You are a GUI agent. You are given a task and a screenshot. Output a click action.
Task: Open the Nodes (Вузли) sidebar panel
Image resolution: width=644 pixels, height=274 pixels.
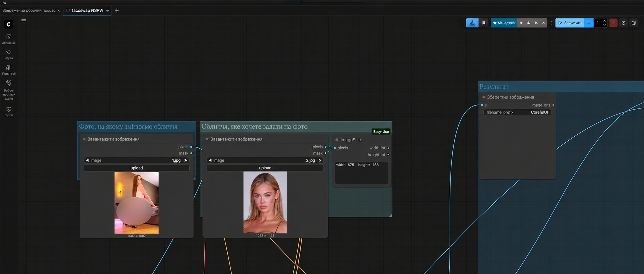[9, 111]
